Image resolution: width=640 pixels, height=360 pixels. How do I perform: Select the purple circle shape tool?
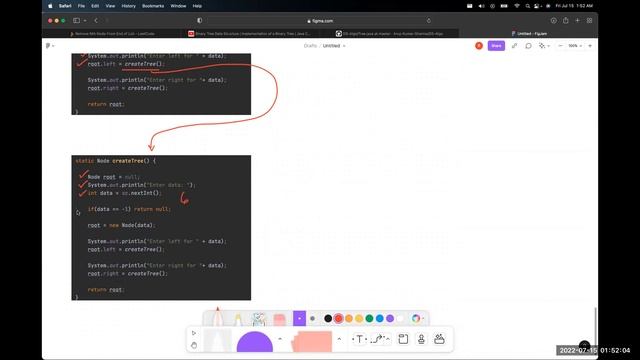pyautogui.click(x=255, y=342)
